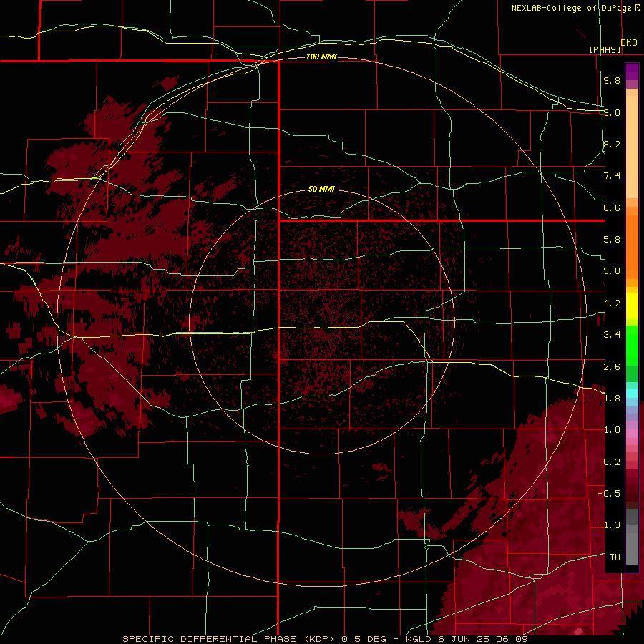Click the -0.5 value on color scale
This screenshot has width=644, height=644.
point(609,494)
